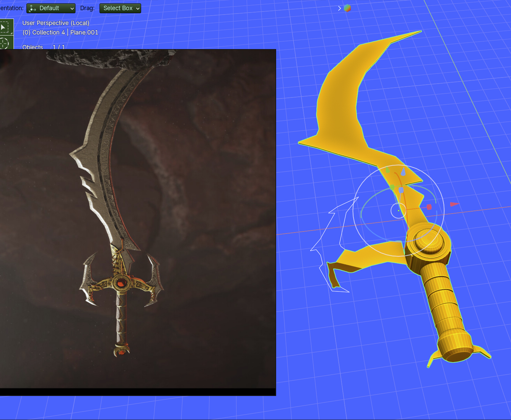511x420 pixels.
Task: Open the Drag Select Box dropdown
Action: [120, 8]
